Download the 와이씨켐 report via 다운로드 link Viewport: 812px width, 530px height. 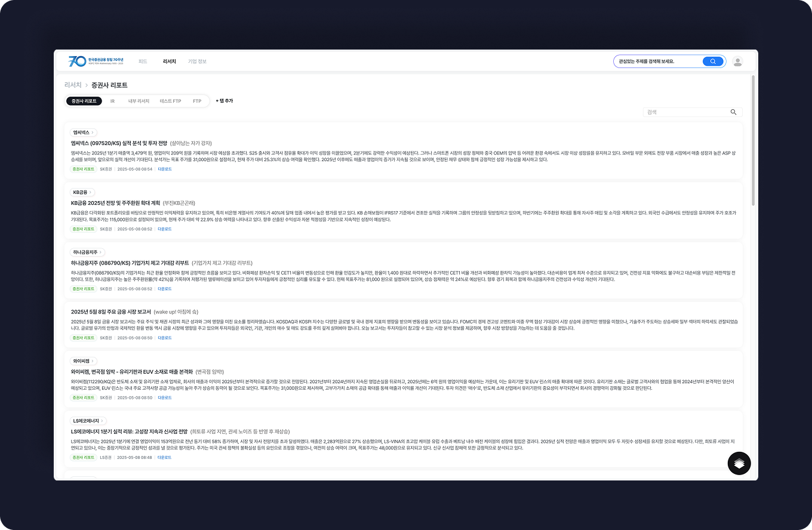tap(164, 397)
